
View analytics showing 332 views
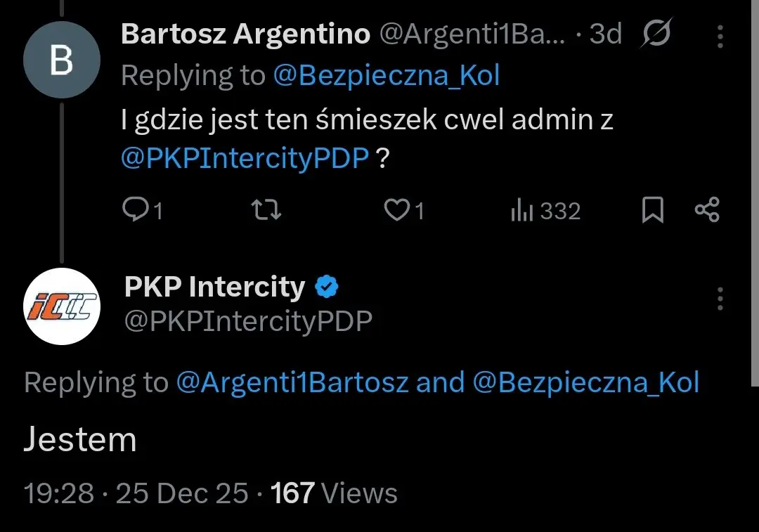point(545,211)
